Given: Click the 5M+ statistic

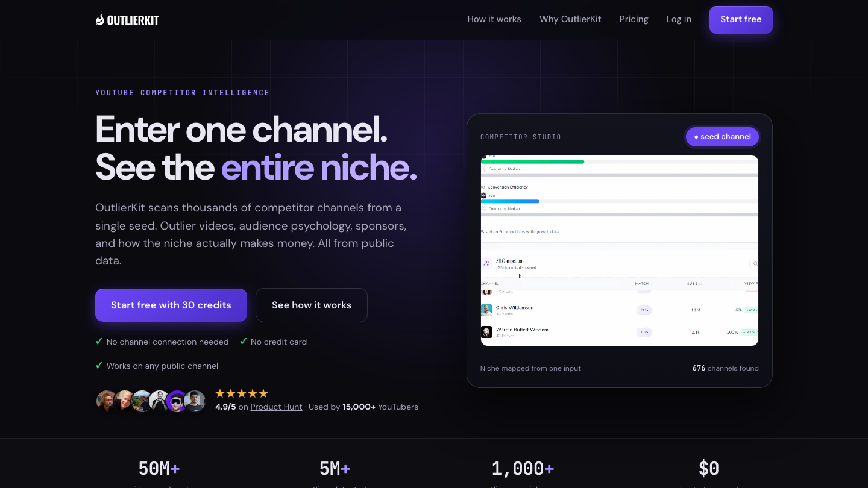Looking at the screenshot, I should point(335,468).
